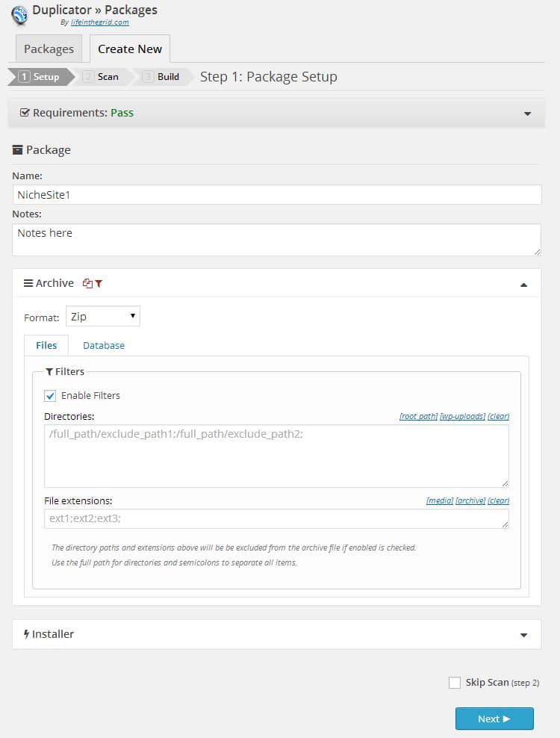
Task: Click the wp-uploads link
Action: click(462, 416)
